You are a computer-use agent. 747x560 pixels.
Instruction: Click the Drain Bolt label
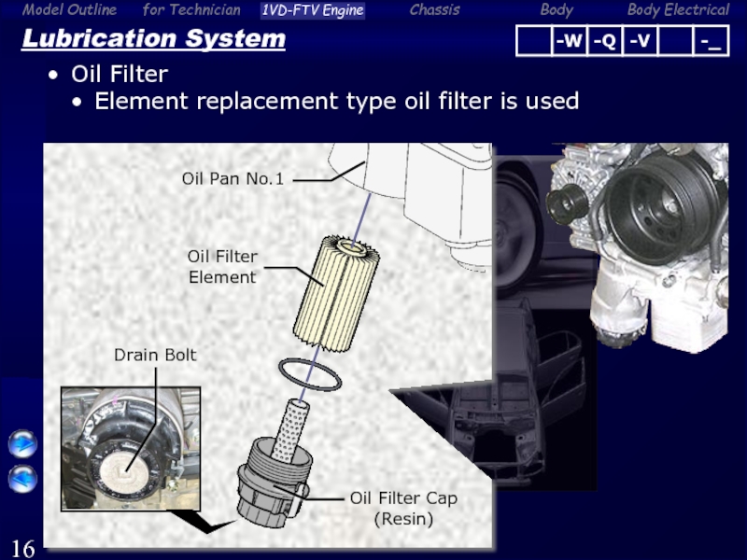[155, 355]
